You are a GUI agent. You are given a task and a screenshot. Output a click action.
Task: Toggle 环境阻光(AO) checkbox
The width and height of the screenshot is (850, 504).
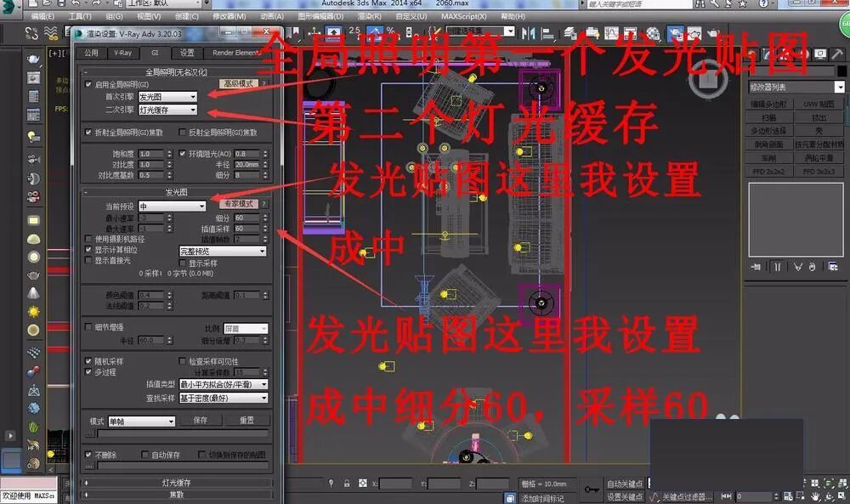(x=183, y=153)
